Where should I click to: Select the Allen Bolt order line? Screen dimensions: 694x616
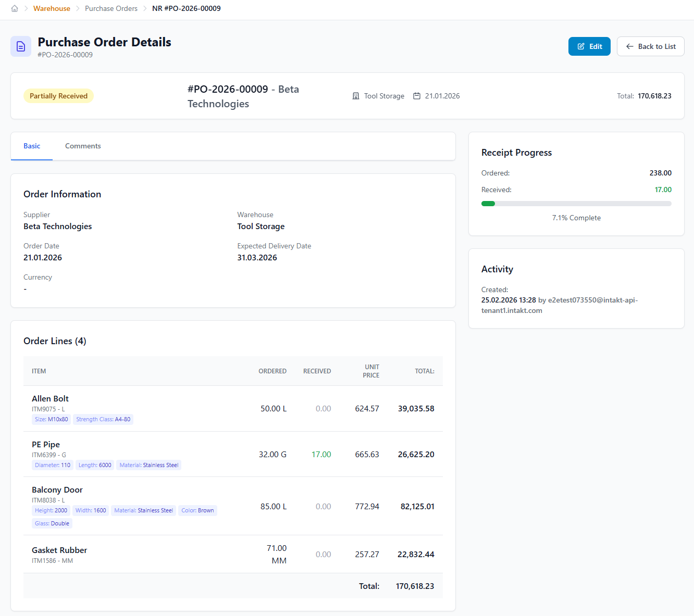[50, 398]
